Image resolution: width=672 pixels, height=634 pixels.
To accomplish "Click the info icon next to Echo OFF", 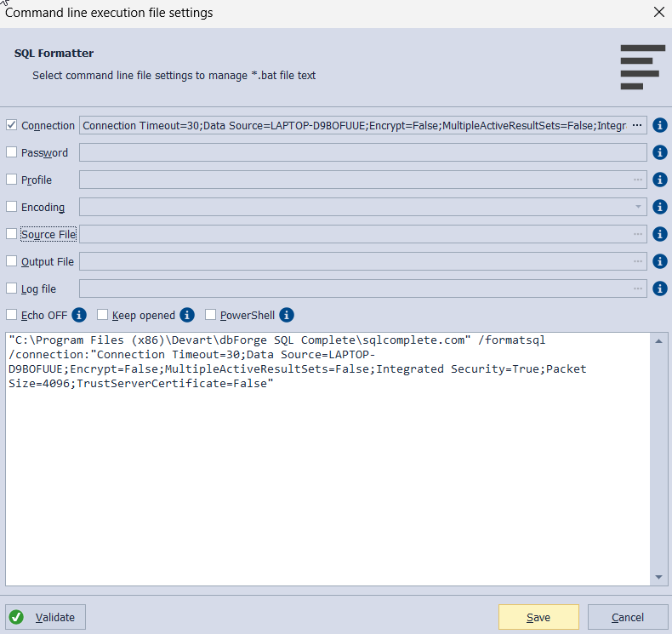I will [x=79, y=315].
